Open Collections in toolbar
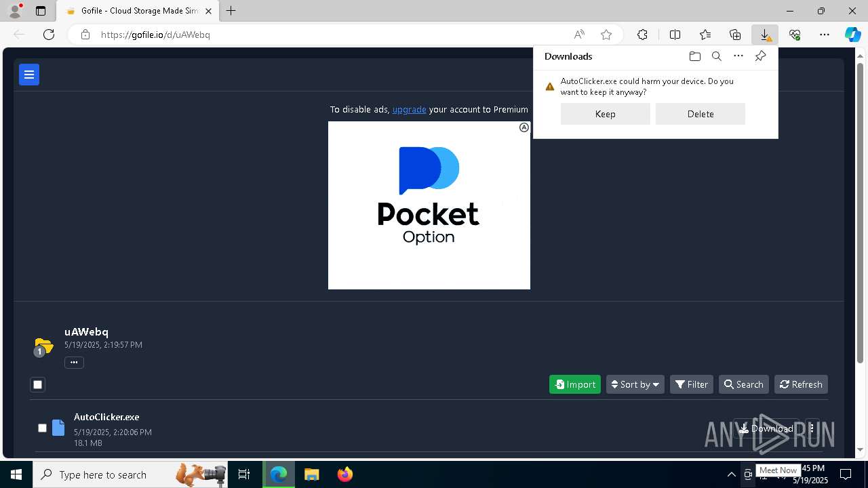Viewport: 868px width, 488px height. 735,35
